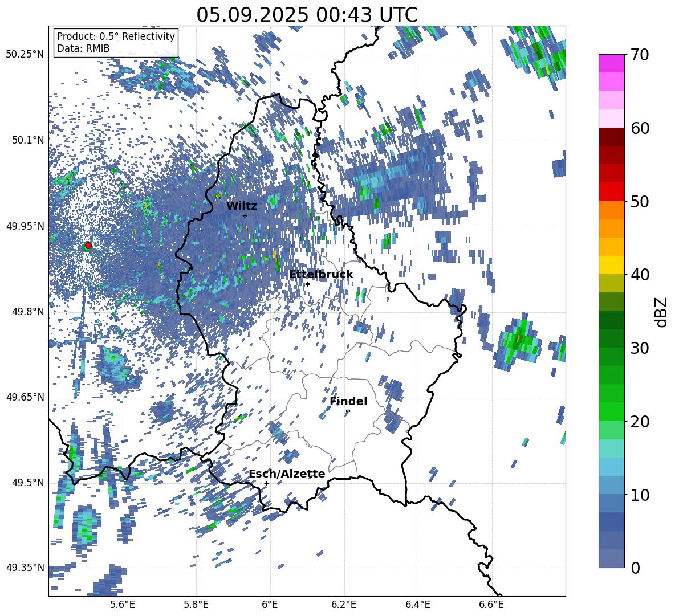Click the 6°E longitude label

pyautogui.click(x=270, y=605)
